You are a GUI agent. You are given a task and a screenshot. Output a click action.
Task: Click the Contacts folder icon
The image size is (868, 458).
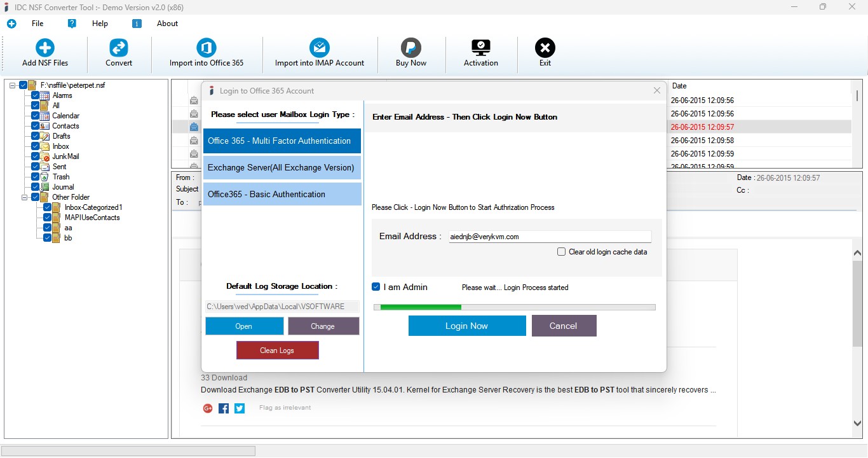45,126
